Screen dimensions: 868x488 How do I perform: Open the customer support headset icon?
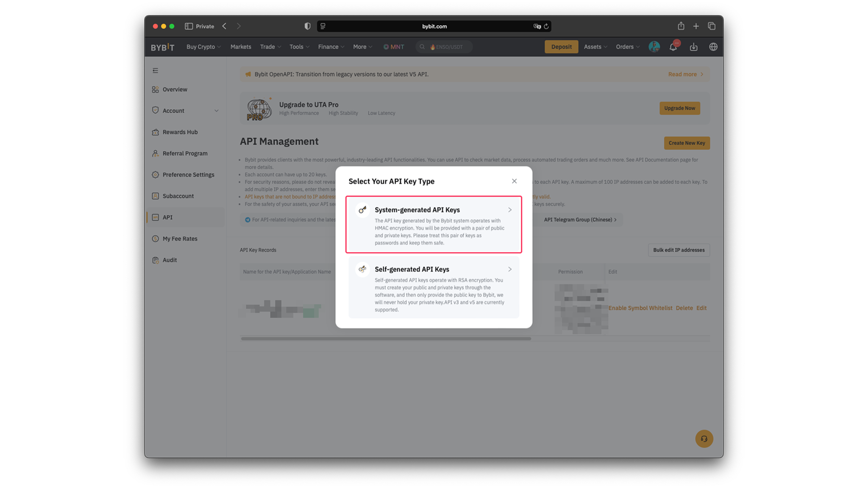point(704,438)
